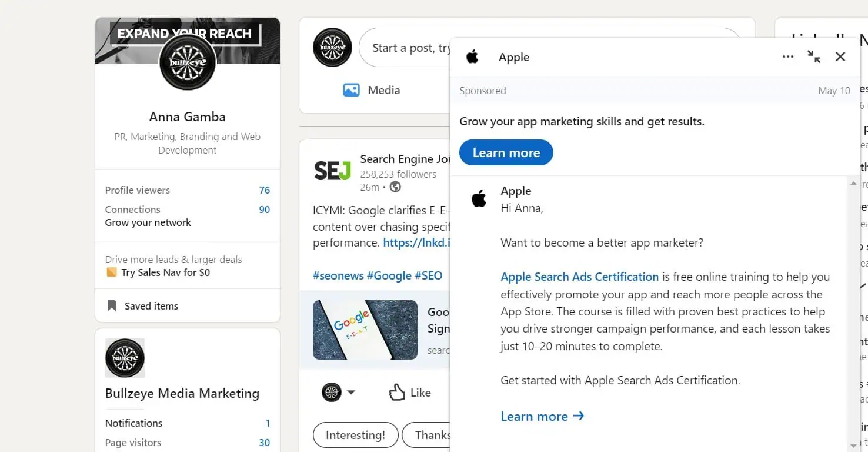Like the Search Engine Journal post
This screenshot has height=452, width=868.
(x=410, y=393)
